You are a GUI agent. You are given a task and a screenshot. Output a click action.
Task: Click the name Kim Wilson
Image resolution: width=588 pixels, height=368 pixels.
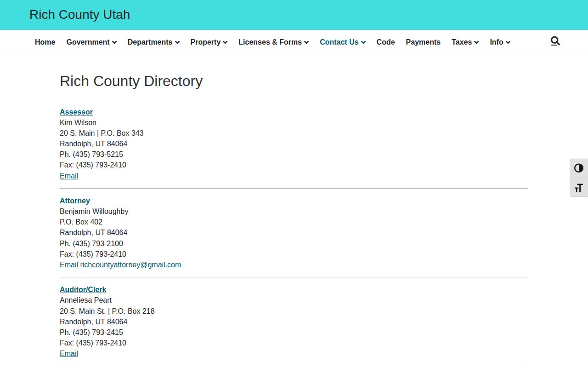pos(78,122)
